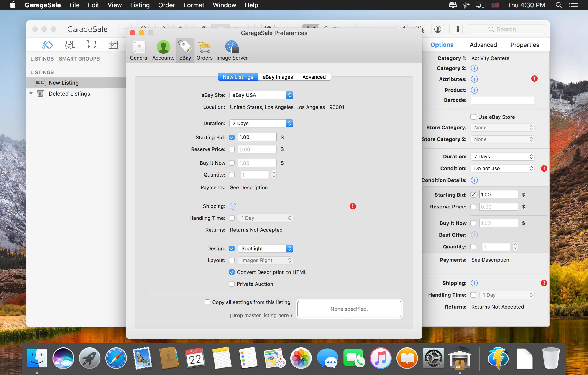Enable the Reserve Price checkbox in Preferences
Viewport: 588px width, 375px height.
232,149
